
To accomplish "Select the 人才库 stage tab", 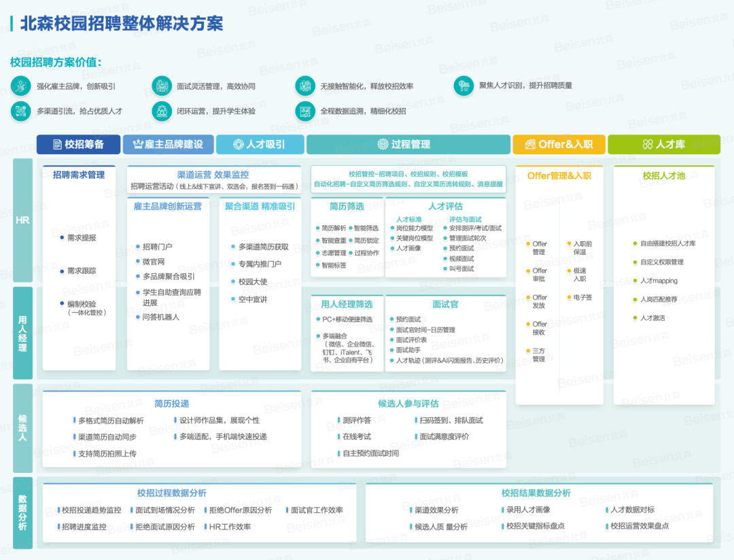I will (x=664, y=145).
